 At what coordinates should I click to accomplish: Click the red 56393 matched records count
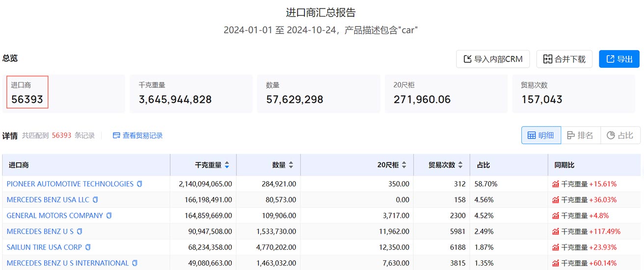point(62,135)
